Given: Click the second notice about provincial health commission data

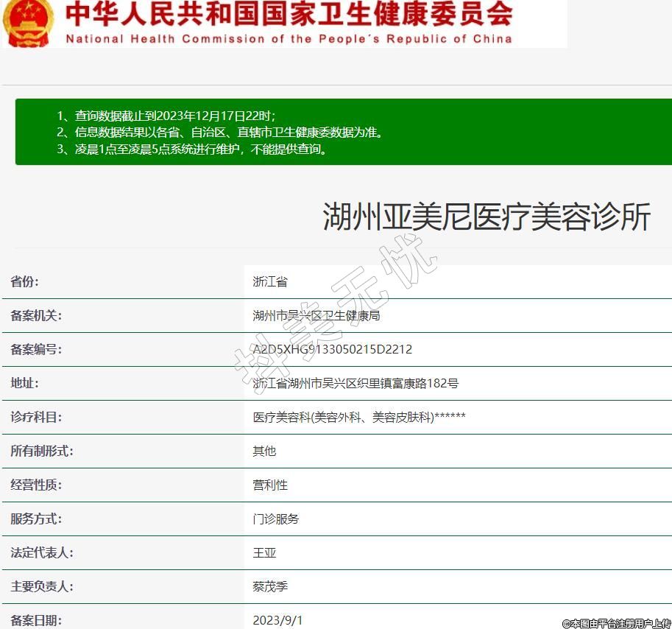Looking at the screenshot, I should 220,133.
